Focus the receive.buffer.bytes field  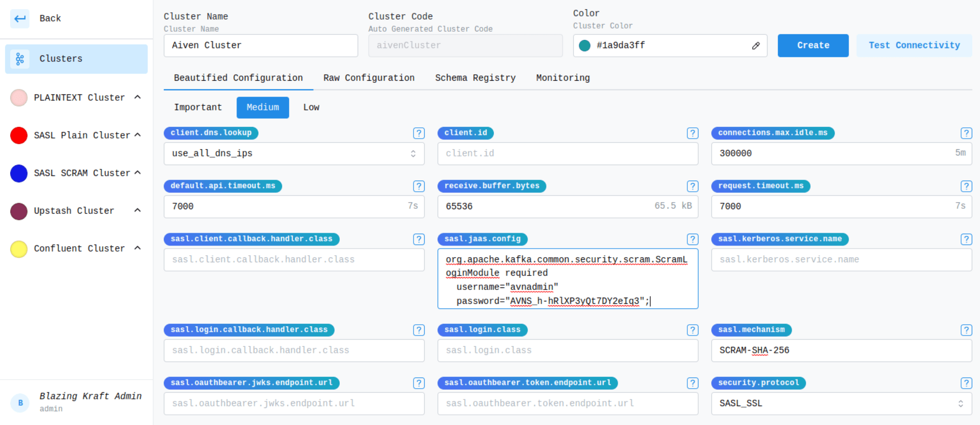pos(568,207)
